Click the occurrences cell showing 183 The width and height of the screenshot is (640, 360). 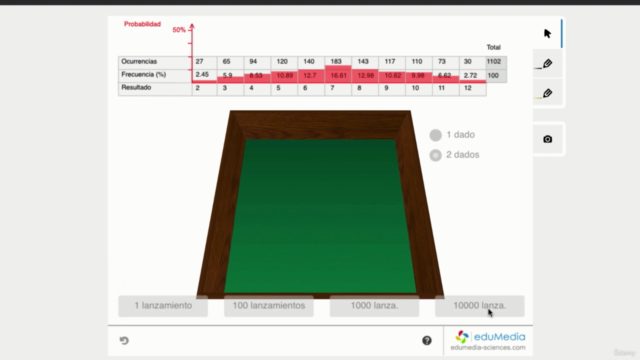click(338, 62)
